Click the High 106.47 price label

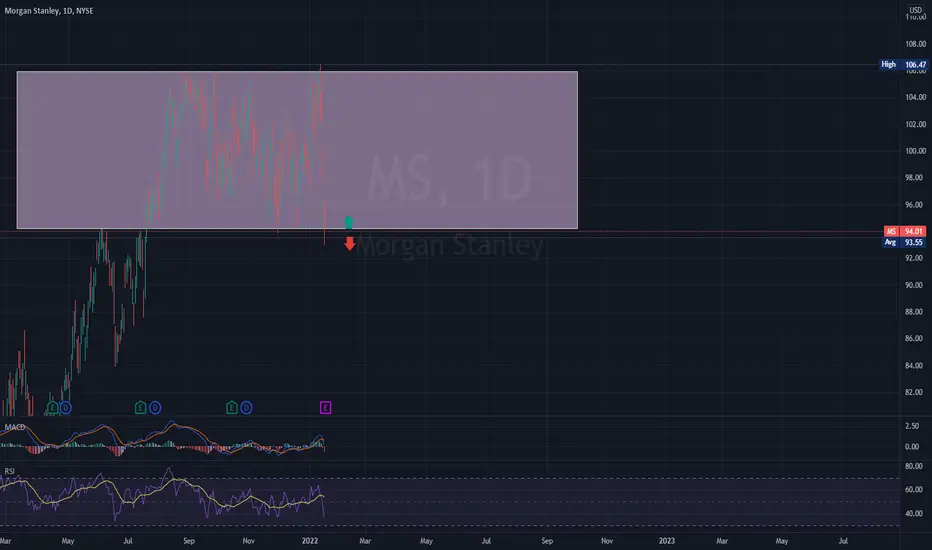903,64
